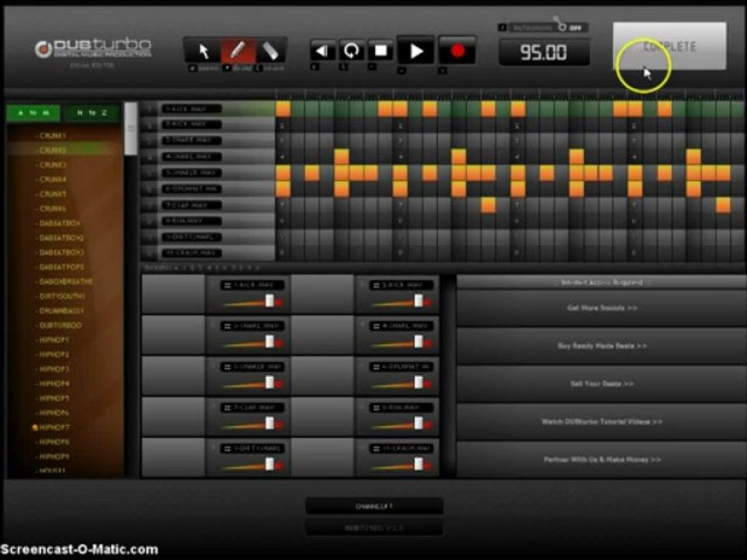This screenshot has height=560, width=747.
Task: Load the DUBTURBOO kit
Action: coord(61,325)
